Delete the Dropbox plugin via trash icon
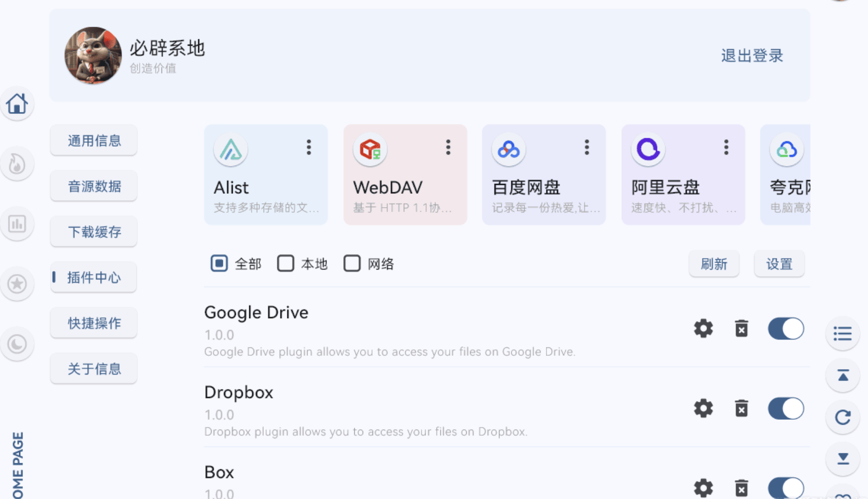This screenshot has height=499, width=868. (x=741, y=408)
